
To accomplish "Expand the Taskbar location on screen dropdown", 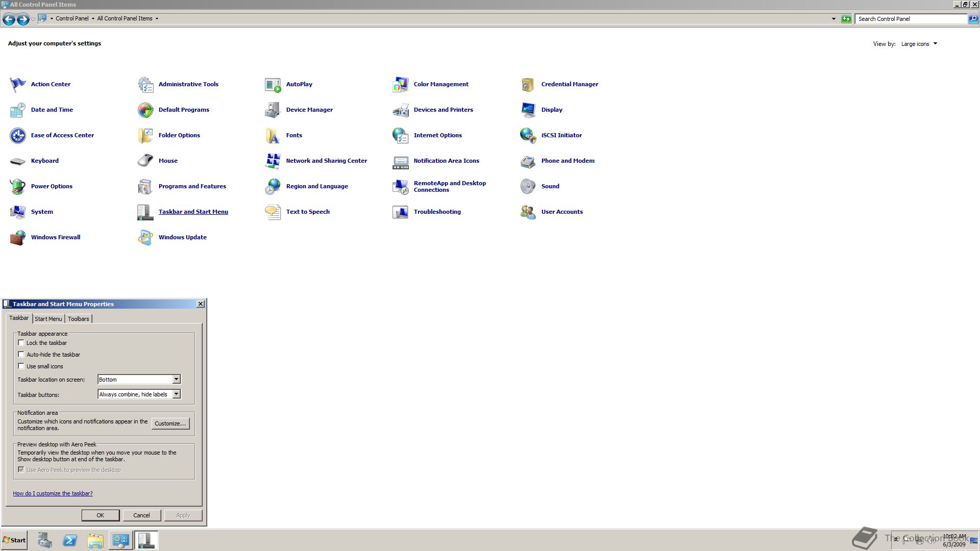I will coord(176,379).
